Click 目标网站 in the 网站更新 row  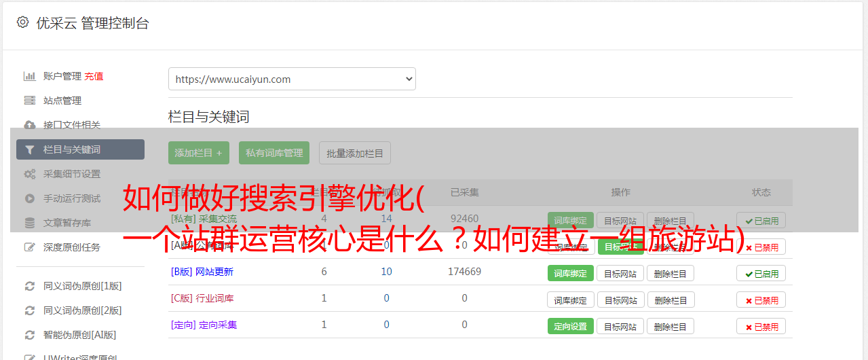(x=620, y=273)
